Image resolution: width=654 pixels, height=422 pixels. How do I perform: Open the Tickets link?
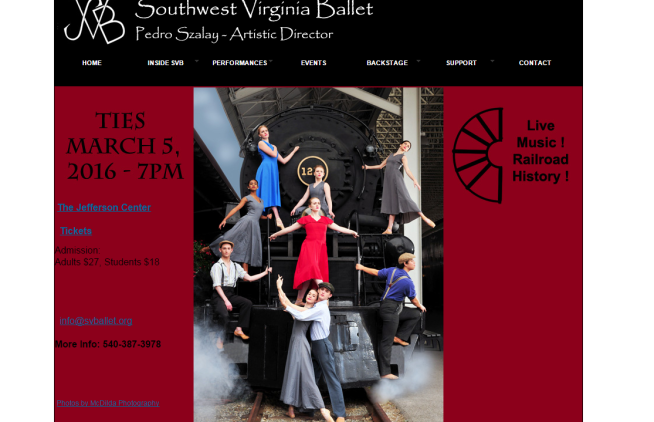tap(76, 231)
